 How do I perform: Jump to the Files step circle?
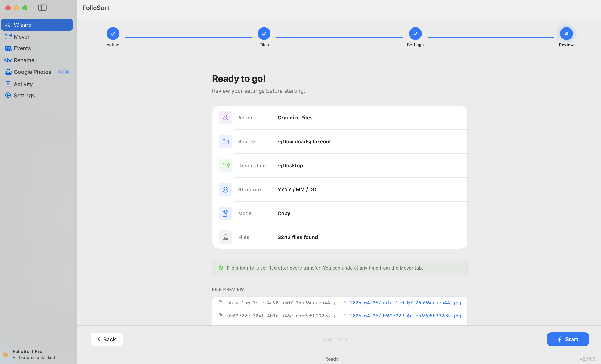click(264, 34)
